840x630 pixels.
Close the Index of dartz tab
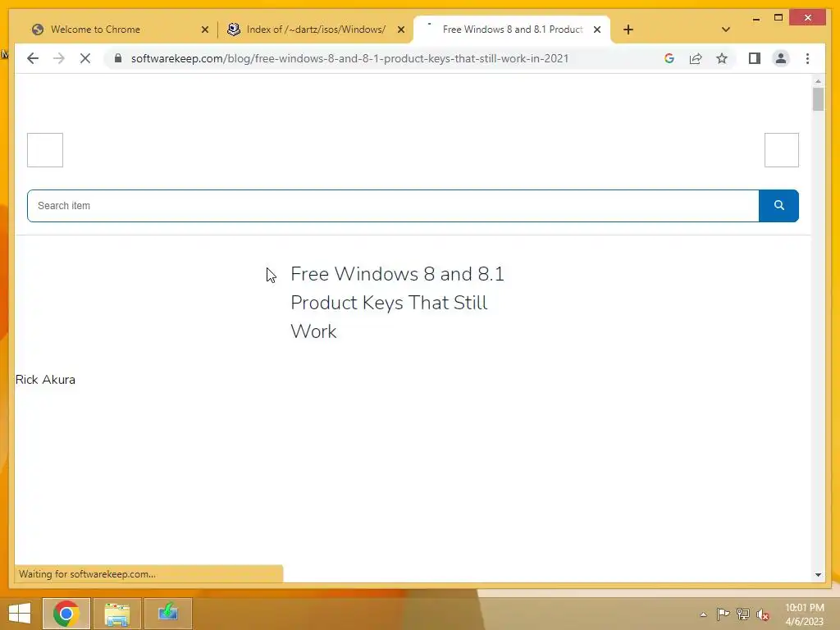tap(400, 30)
